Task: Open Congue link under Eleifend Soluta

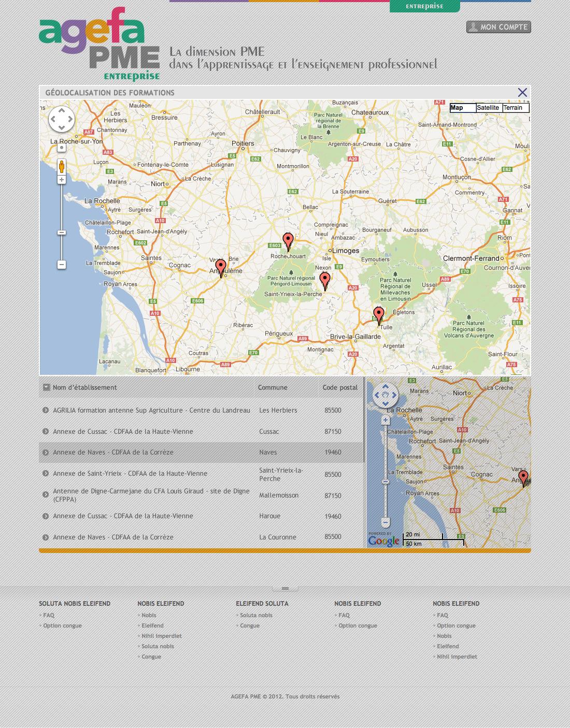Action: [x=250, y=625]
